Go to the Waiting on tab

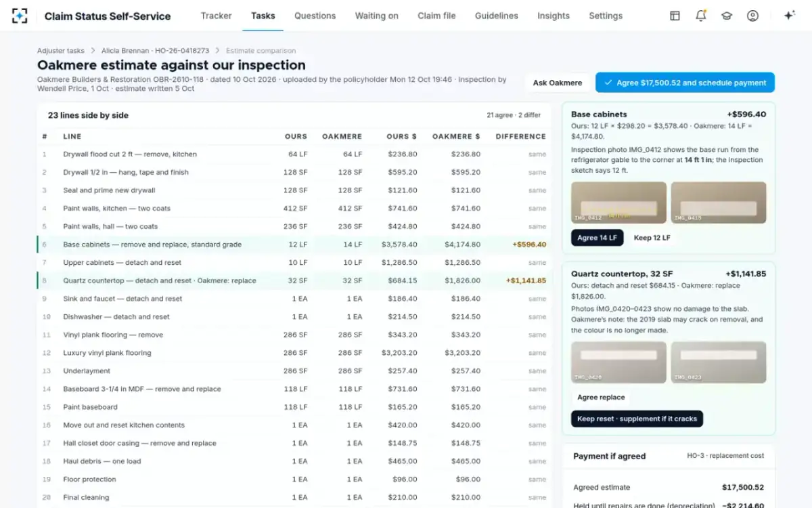pos(376,16)
